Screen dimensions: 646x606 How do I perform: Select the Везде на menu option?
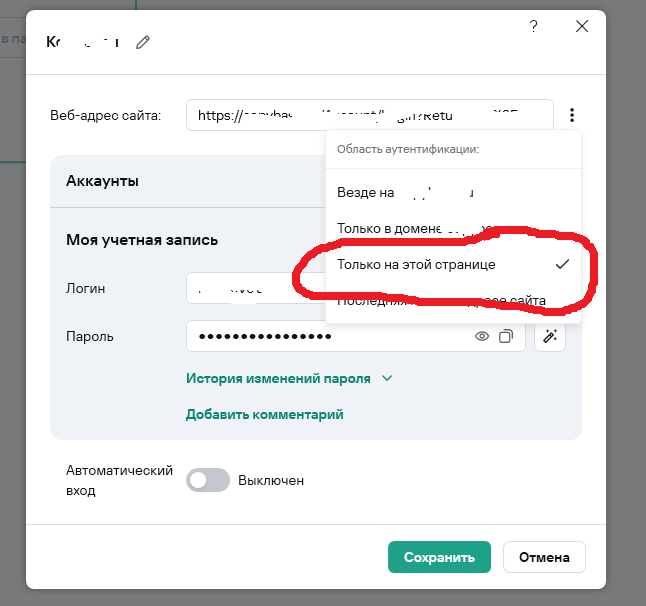pyautogui.click(x=453, y=192)
